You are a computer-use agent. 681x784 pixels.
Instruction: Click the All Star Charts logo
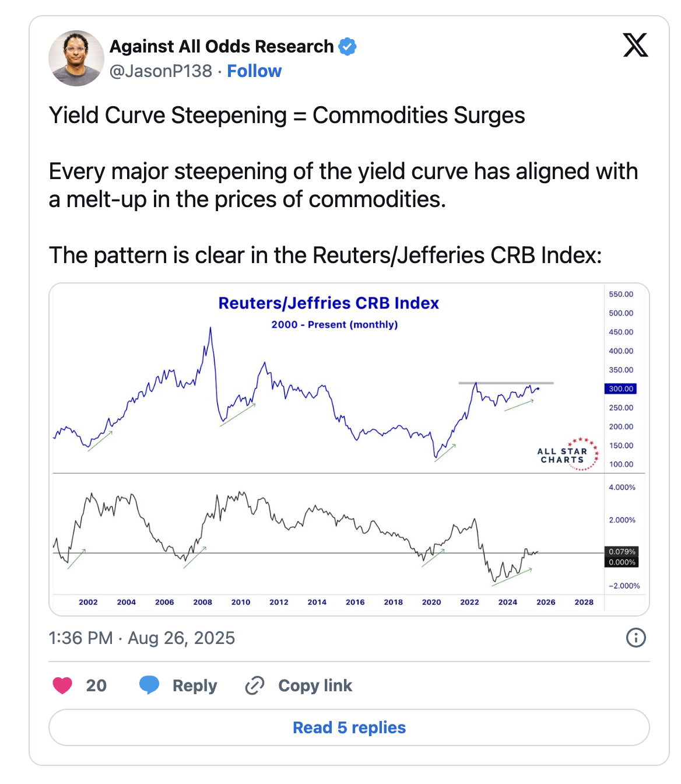click(x=567, y=454)
